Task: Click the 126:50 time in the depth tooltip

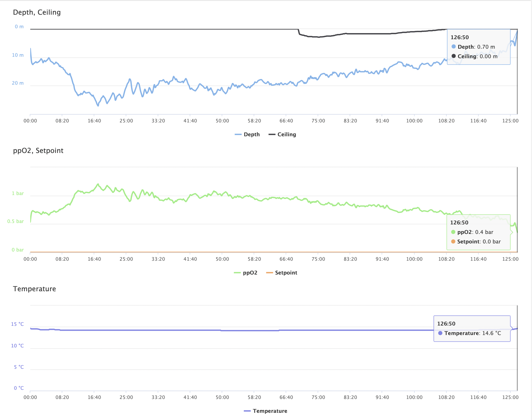Action: pos(460,37)
